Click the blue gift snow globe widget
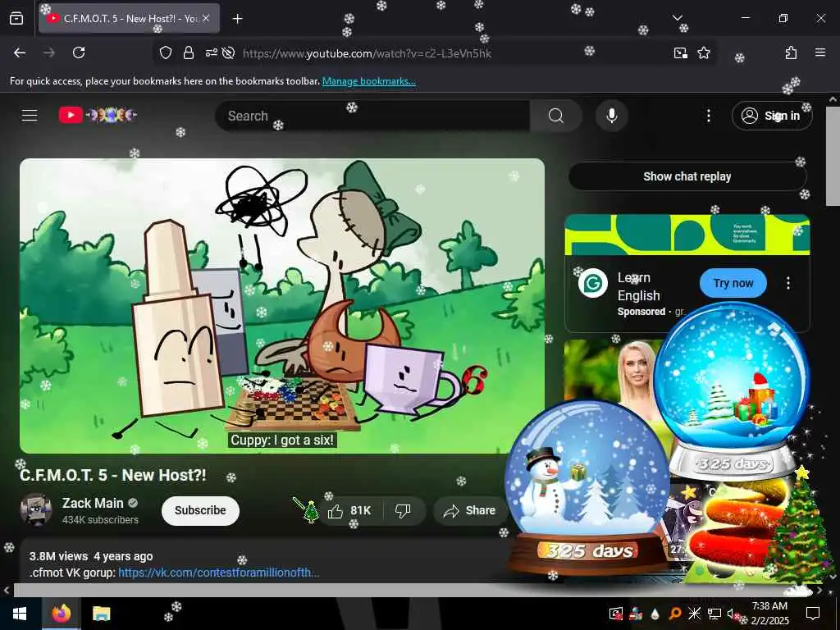Screen dimensions: 840x630 coord(733,391)
